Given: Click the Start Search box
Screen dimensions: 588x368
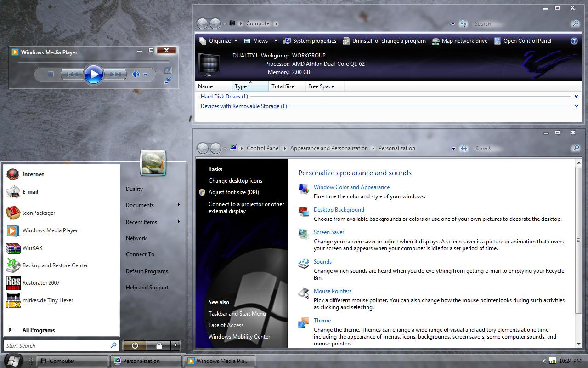Looking at the screenshot, I should pyautogui.click(x=62, y=345).
